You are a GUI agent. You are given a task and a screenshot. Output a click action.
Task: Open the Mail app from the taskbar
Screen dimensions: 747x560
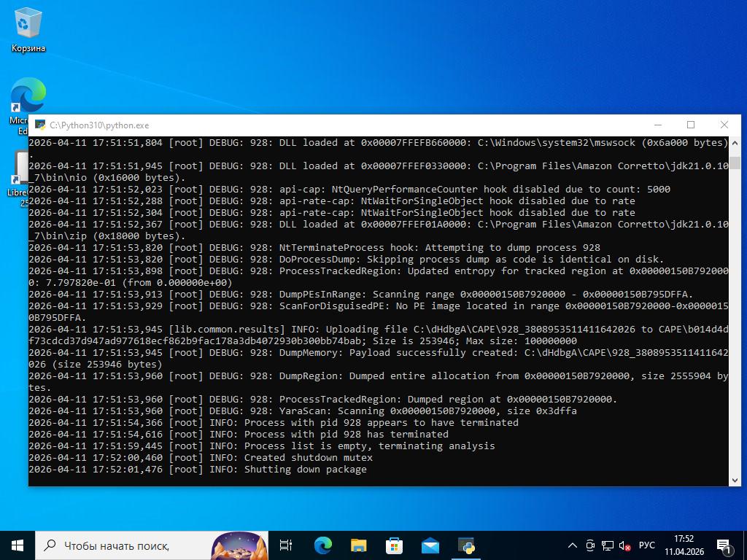(430, 545)
